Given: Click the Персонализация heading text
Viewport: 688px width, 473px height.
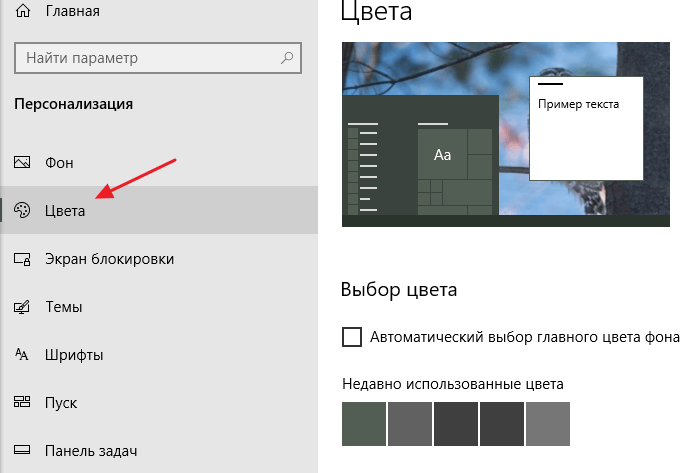Looking at the screenshot, I should click(73, 104).
